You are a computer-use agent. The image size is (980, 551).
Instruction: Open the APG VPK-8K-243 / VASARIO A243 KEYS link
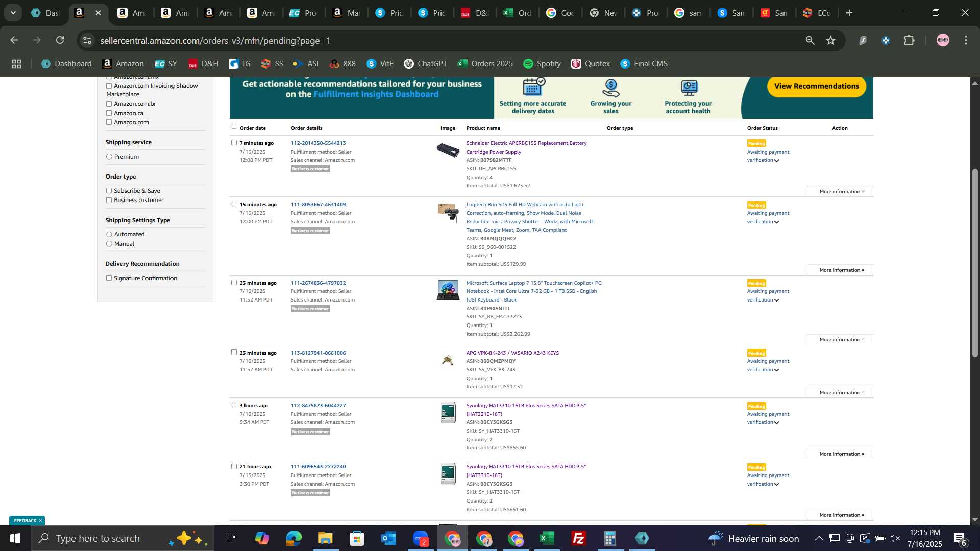click(x=512, y=353)
